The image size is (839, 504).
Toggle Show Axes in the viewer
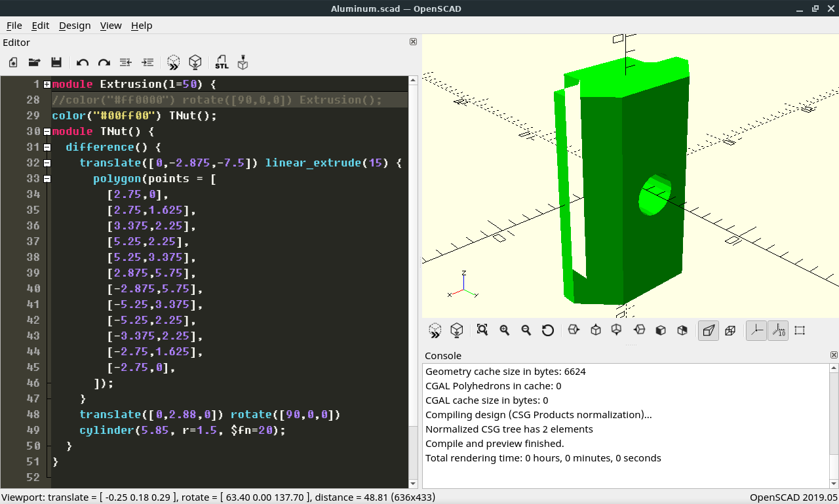click(x=756, y=330)
